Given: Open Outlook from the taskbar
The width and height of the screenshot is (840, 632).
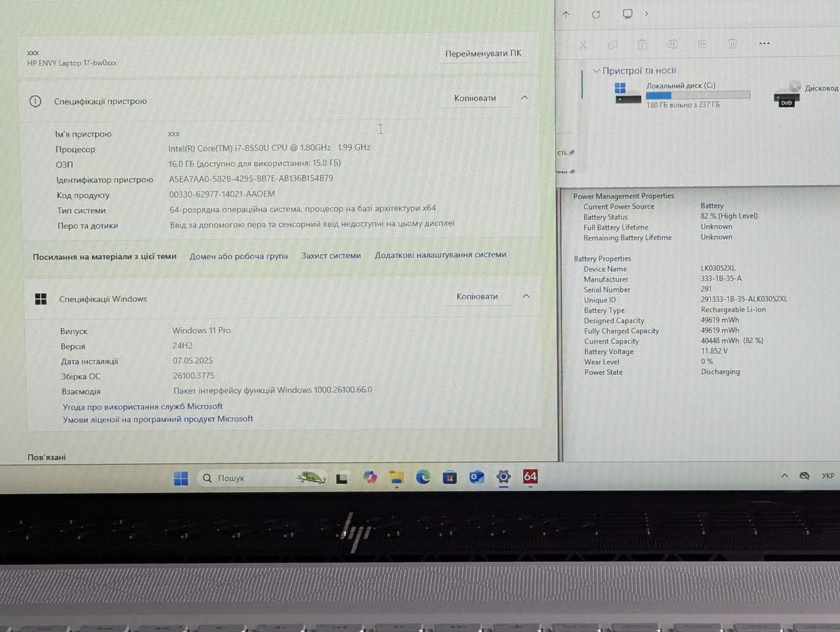Looking at the screenshot, I should pyautogui.click(x=476, y=477).
